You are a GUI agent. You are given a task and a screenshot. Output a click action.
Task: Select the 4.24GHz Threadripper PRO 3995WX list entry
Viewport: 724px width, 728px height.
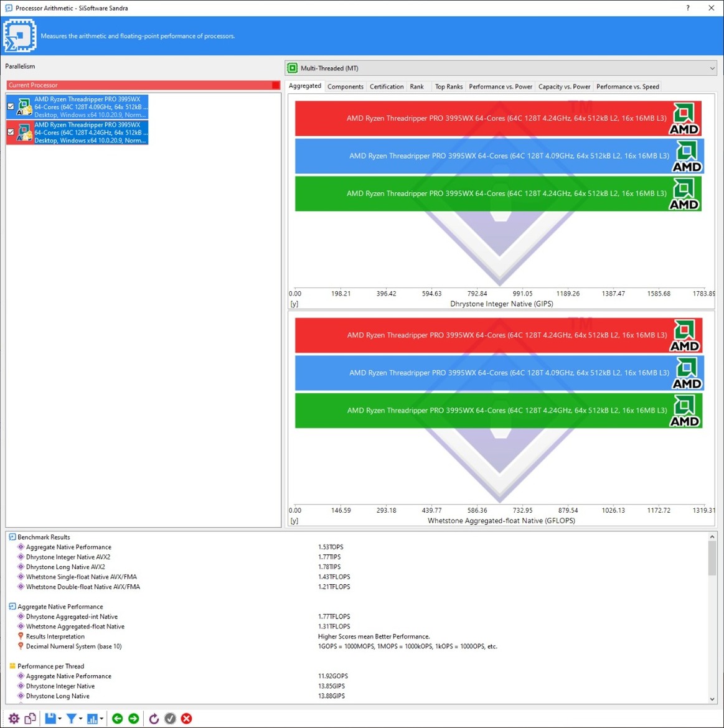click(x=78, y=132)
